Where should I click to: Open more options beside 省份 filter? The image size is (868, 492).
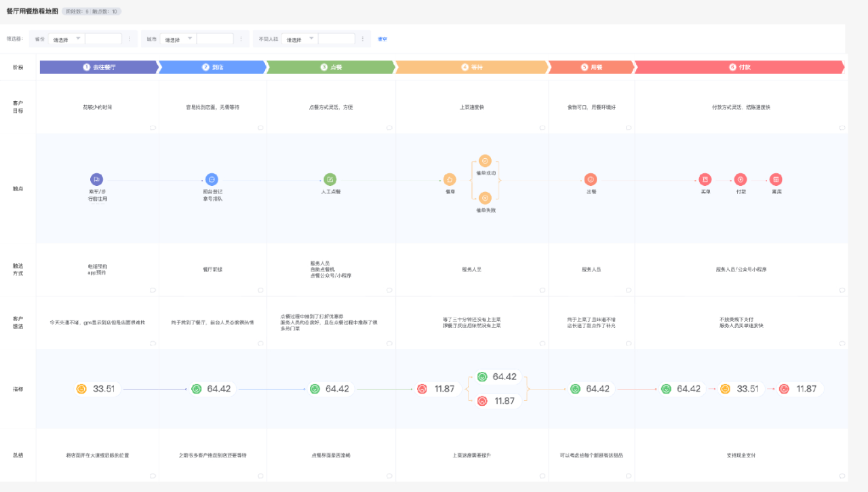(x=130, y=39)
